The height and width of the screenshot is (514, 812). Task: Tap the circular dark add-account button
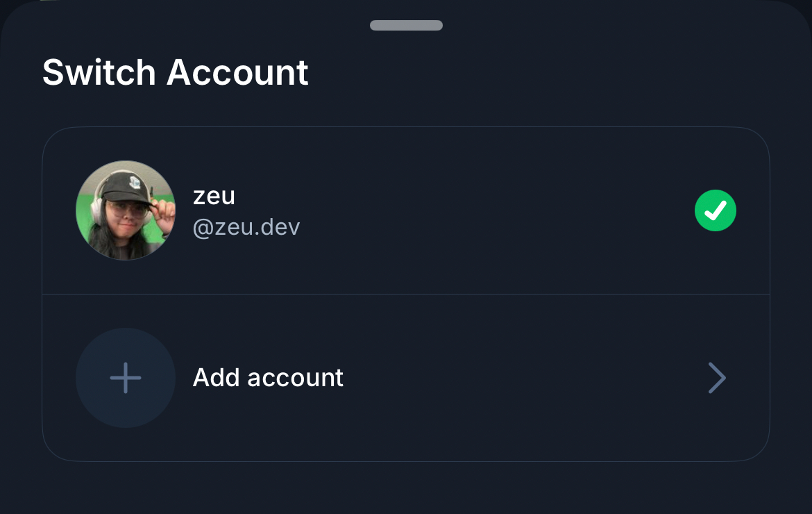pos(126,378)
